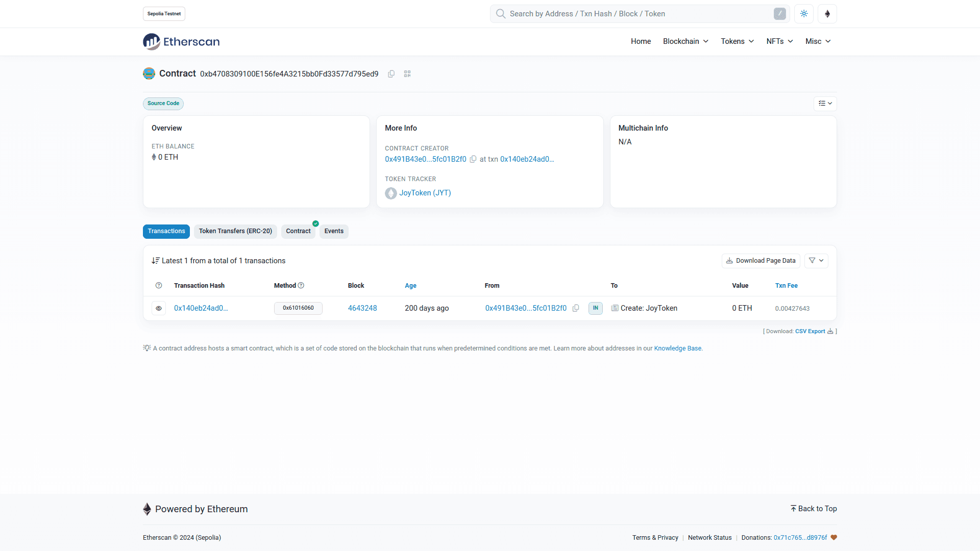
Task: Click the Knowledge Base link
Action: (x=678, y=348)
